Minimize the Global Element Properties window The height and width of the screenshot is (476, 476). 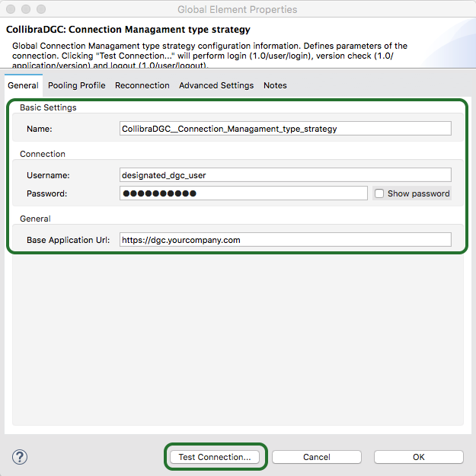click(x=26, y=9)
